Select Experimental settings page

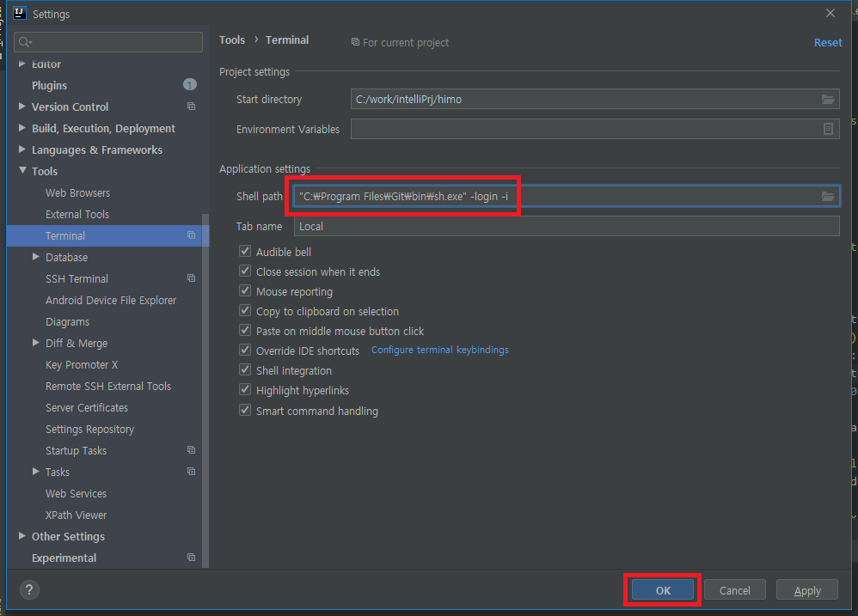coord(64,558)
